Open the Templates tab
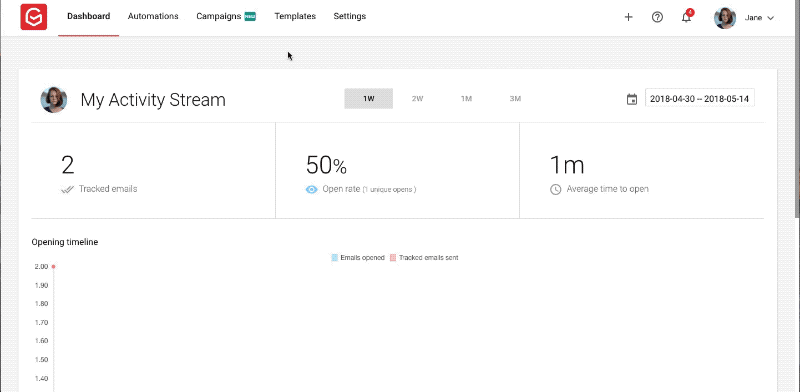This screenshot has height=392, width=800. click(x=295, y=16)
